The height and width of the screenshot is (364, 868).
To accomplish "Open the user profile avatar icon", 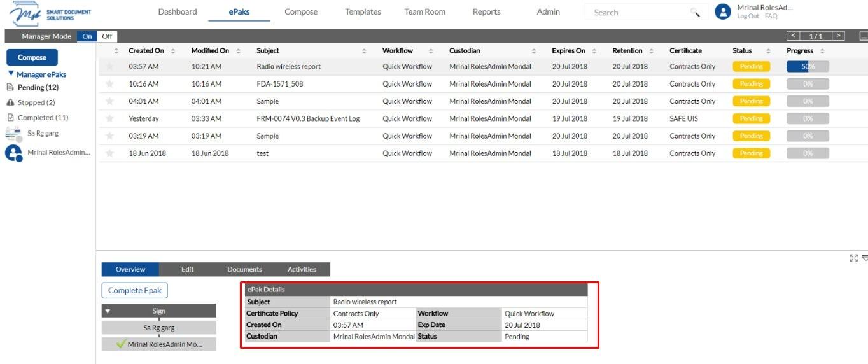I will tap(722, 11).
